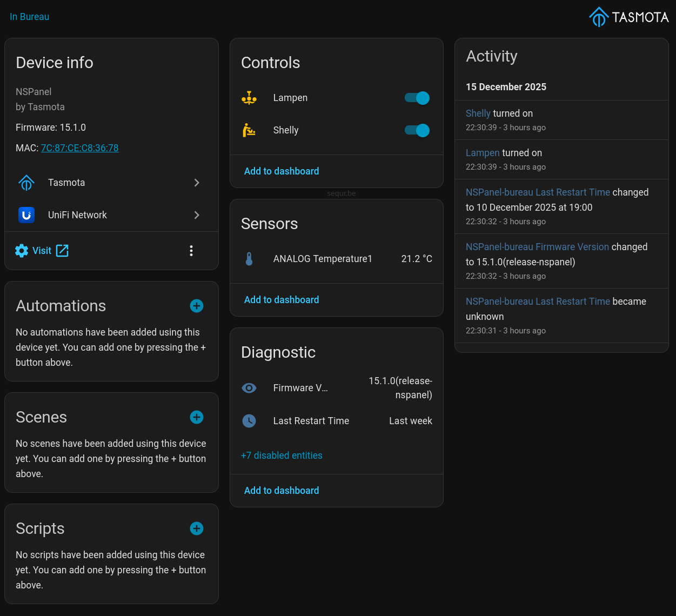The width and height of the screenshot is (676, 616).
Task: Show the +7 disabled entities
Action: (282, 456)
